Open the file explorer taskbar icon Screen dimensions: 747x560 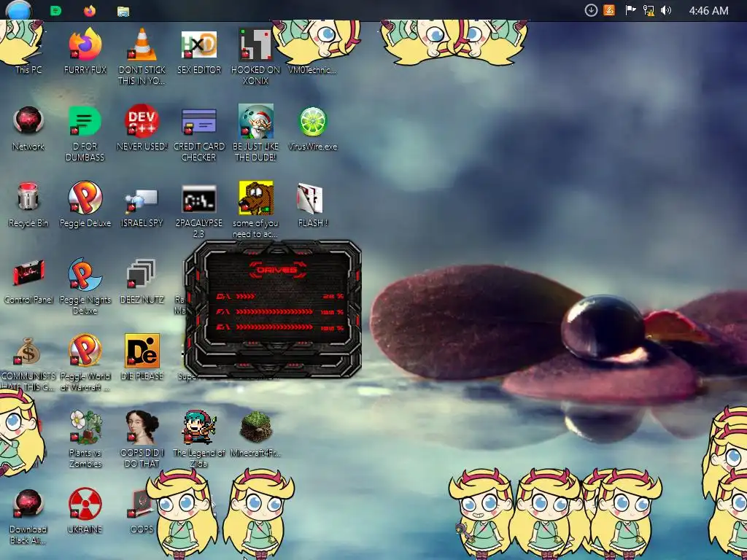point(123,11)
